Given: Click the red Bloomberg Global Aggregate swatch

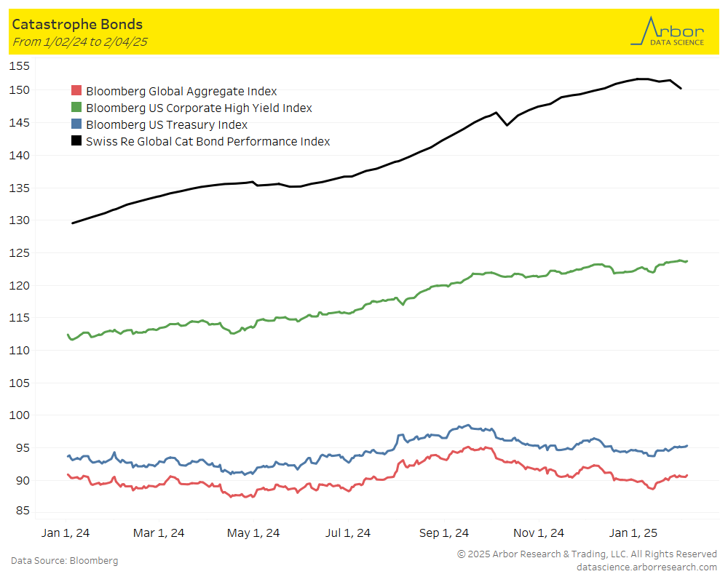Looking at the screenshot, I should [x=76, y=91].
